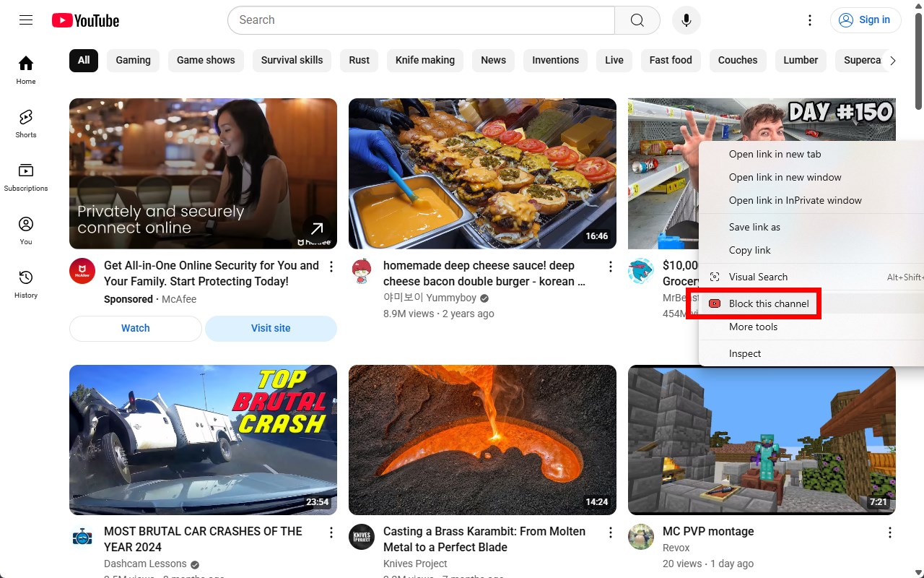
Task: Select the Survival skills chip
Action: point(292,60)
